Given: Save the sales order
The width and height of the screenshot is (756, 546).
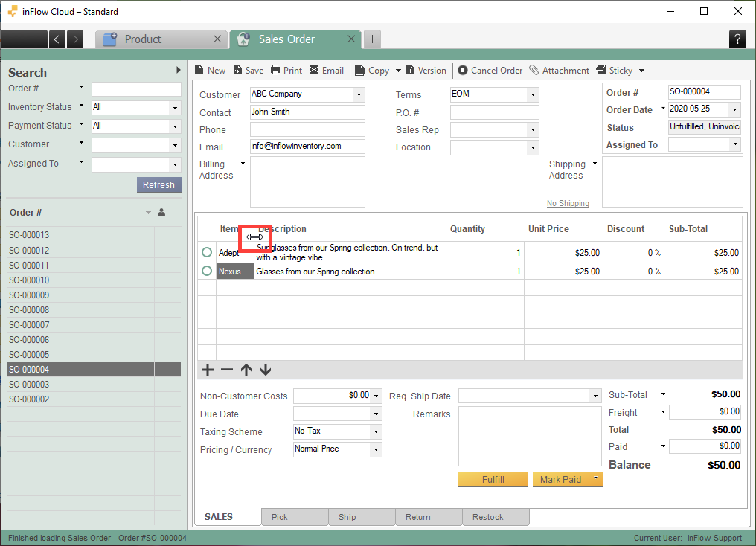Looking at the screenshot, I should (249, 71).
